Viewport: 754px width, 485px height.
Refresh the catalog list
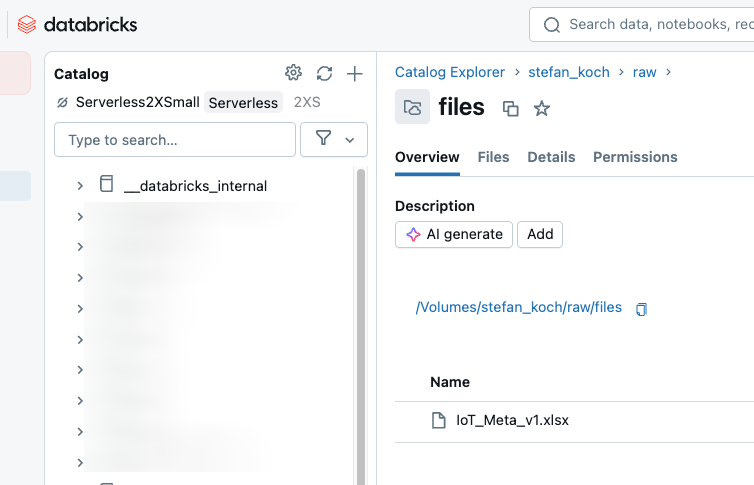[324, 73]
